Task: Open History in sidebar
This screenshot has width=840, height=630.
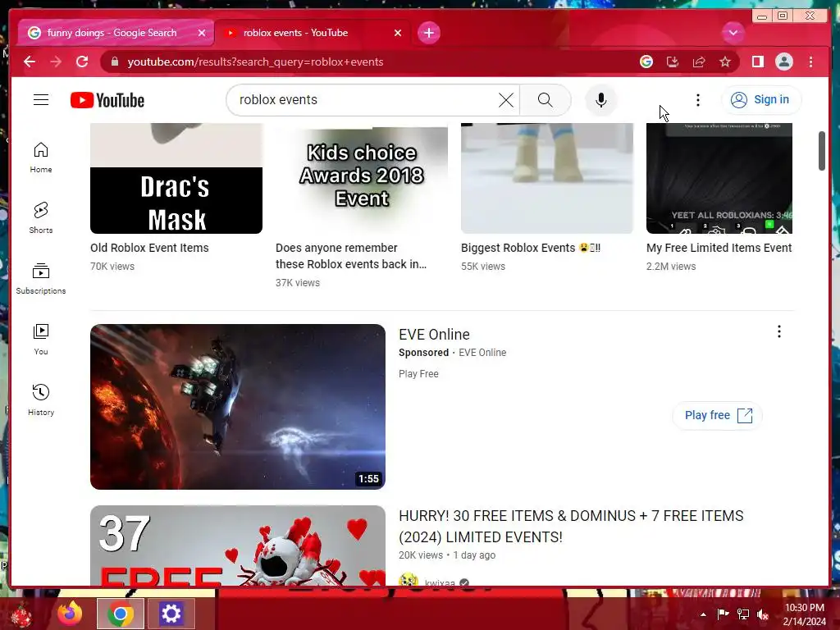Action: point(41,400)
